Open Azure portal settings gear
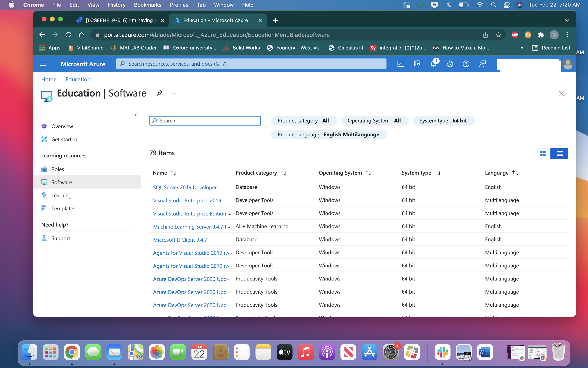Image resolution: width=588 pixels, height=368 pixels. tap(450, 64)
